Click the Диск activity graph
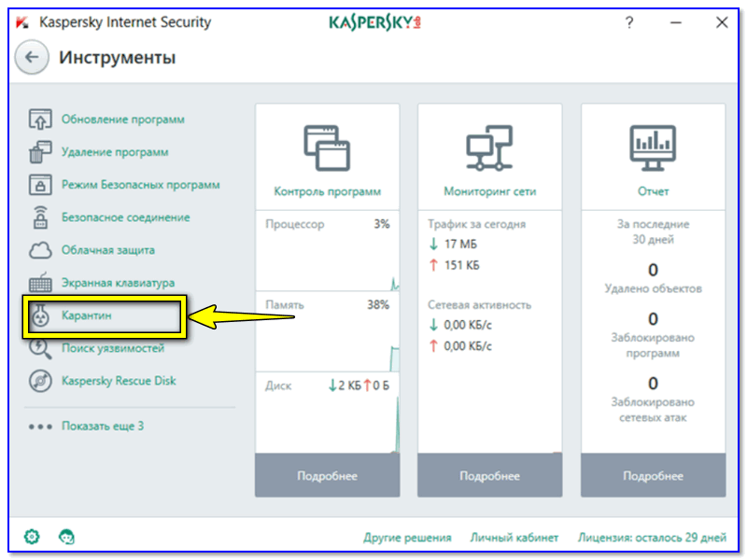This screenshot has width=747, height=560. [x=328, y=413]
